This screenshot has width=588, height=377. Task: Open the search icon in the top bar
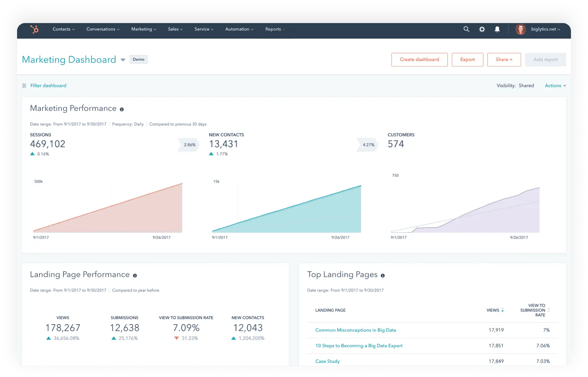(x=466, y=29)
